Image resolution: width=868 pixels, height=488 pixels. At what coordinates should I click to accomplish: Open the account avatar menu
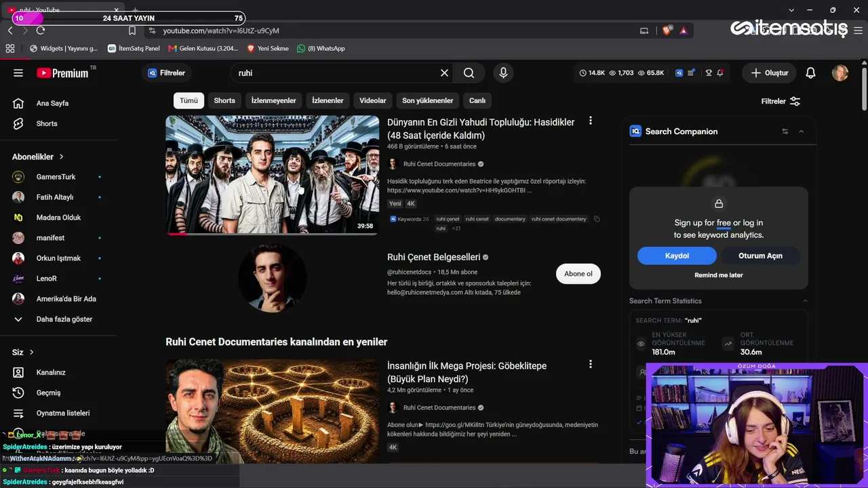[x=840, y=73]
